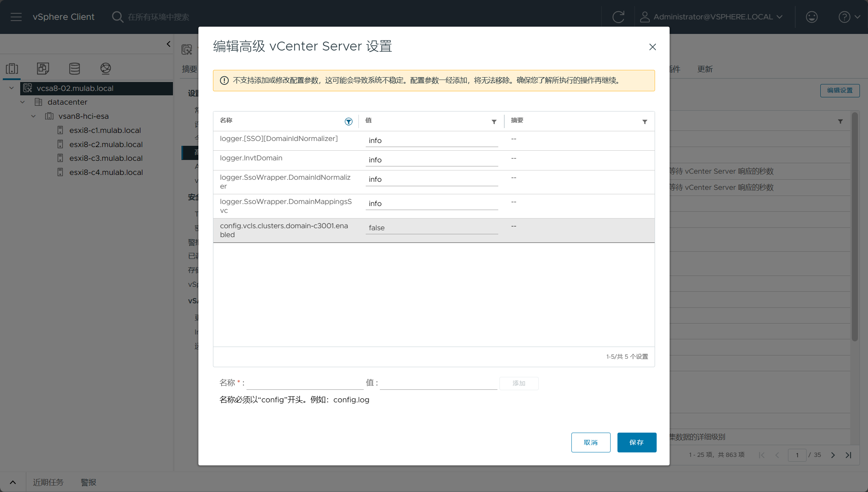Switch to Storage view icon
This screenshot has width=868, height=492.
(74, 69)
